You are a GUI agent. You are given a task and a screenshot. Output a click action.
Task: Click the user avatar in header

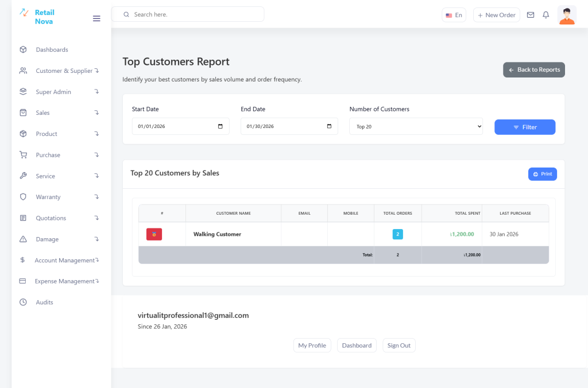point(567,15)
